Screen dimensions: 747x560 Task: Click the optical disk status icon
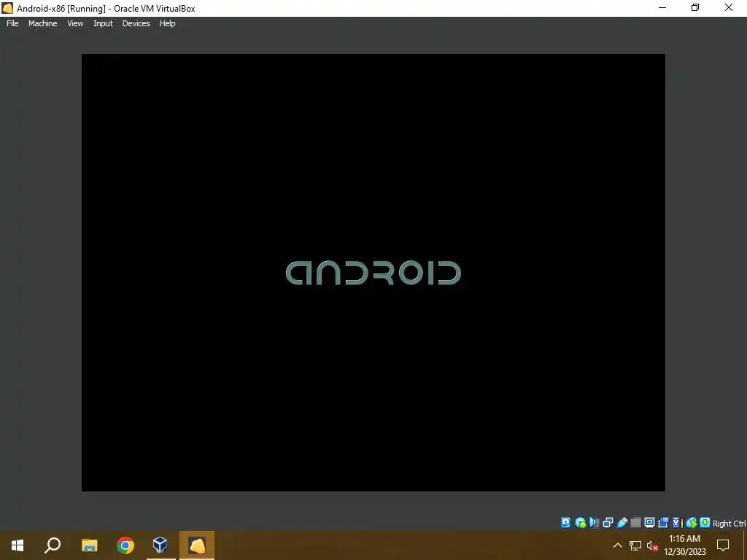pos(580,523)
